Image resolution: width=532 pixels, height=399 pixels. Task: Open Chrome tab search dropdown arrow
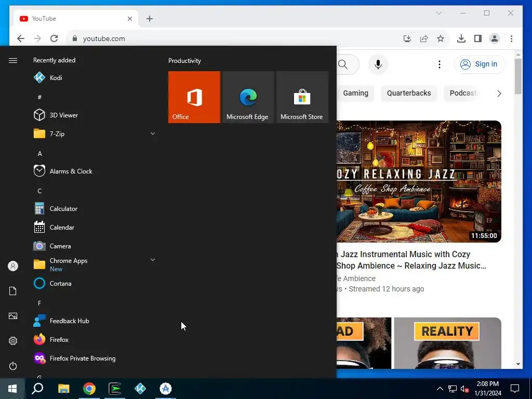(438, 13)
